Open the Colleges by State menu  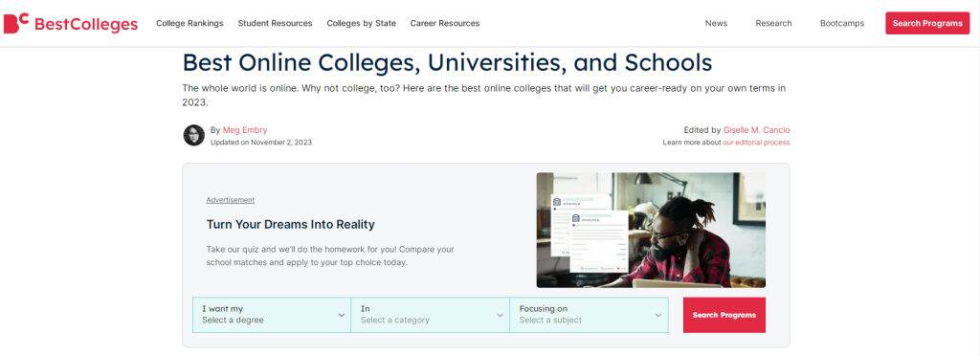[x=361, y=23]
